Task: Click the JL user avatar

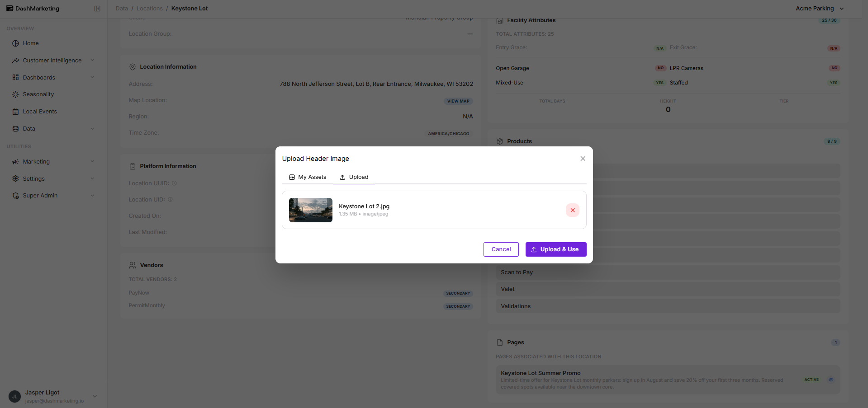Action: 14,396
